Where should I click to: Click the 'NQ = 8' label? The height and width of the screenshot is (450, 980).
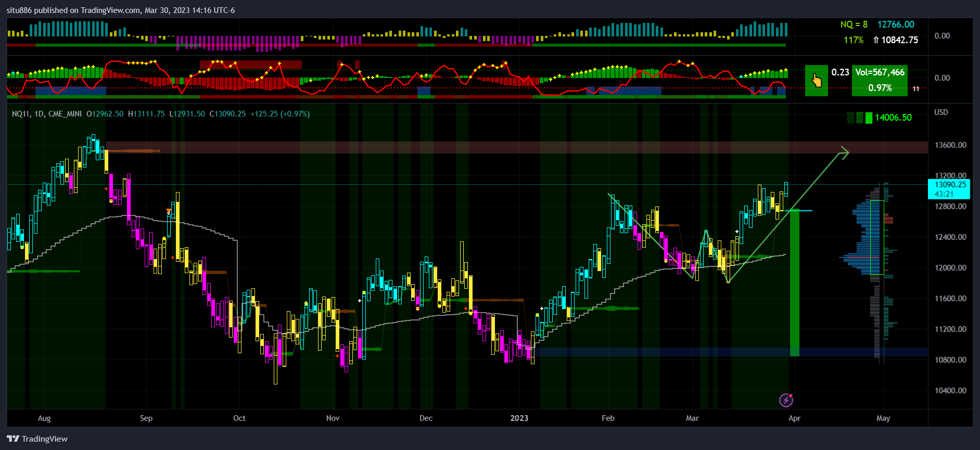(x=854, y=24)
